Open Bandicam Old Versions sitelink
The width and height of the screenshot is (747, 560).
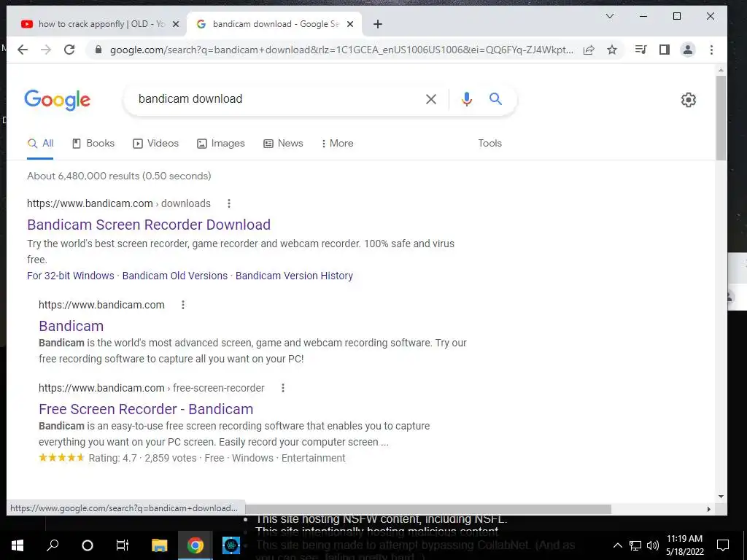(x=175, y=276)
